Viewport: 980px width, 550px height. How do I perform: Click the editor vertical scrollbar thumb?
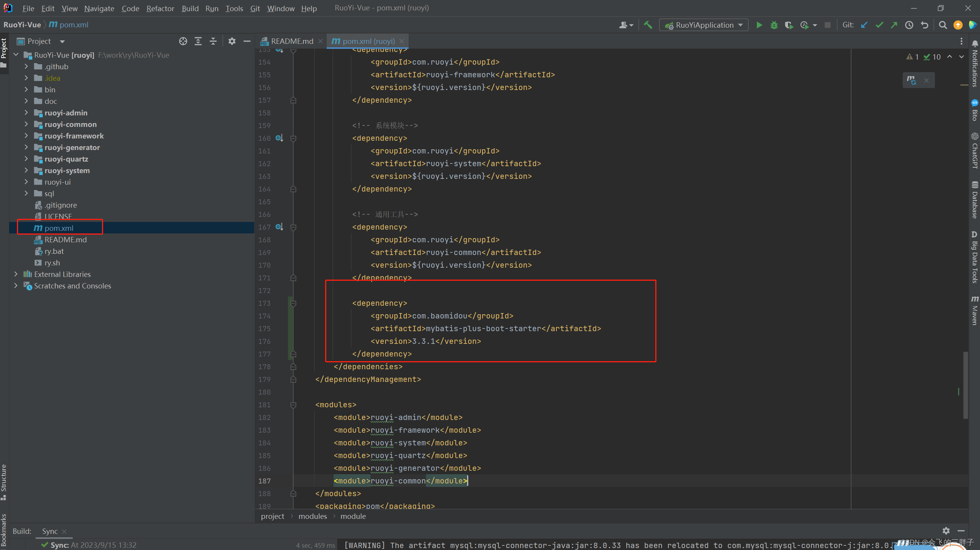click(965, 385)
